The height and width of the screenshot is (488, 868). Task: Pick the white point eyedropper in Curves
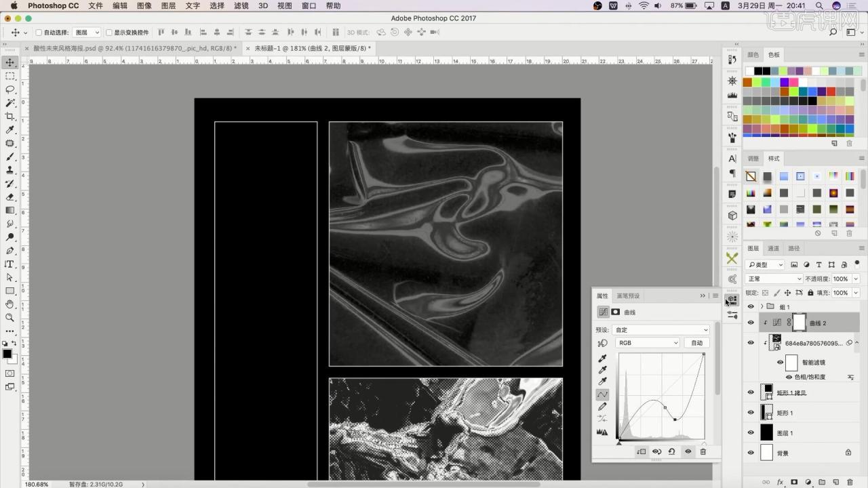tap(602, 382)
